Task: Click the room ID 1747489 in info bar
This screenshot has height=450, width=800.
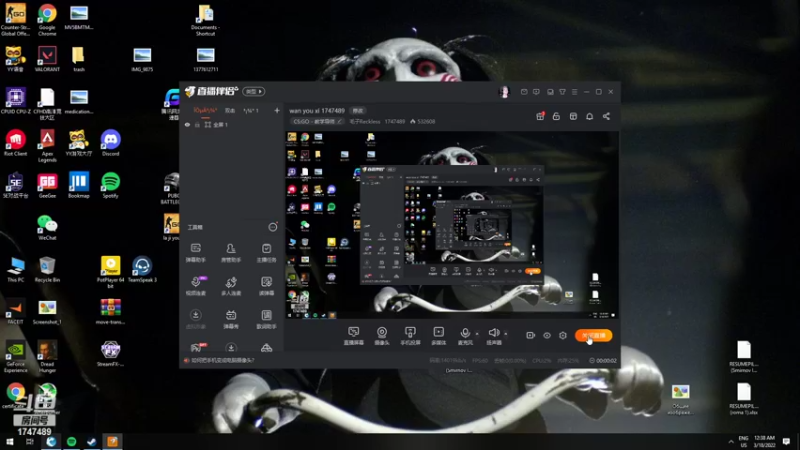Action: (394, 121)
